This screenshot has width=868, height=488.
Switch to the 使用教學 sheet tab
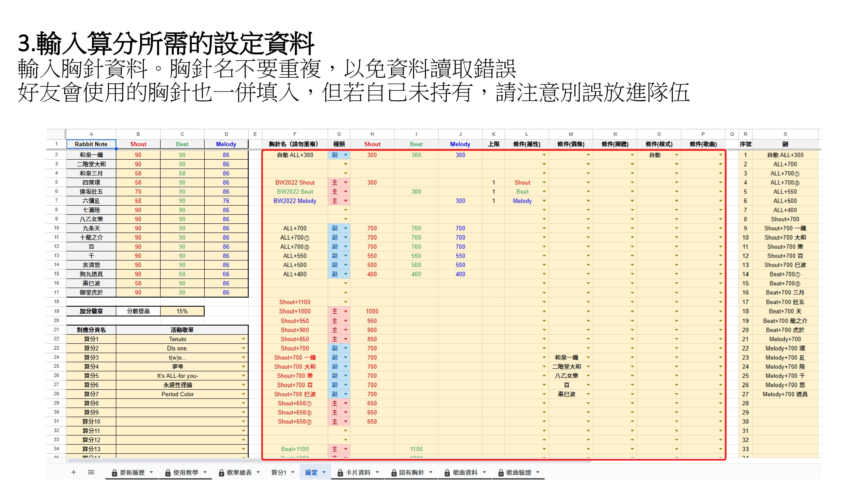(186, 473)
